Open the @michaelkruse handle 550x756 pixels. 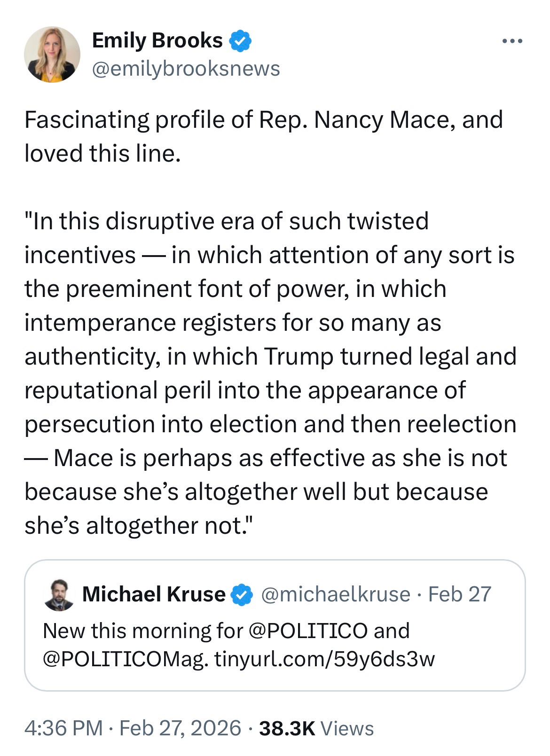[335, 594]
